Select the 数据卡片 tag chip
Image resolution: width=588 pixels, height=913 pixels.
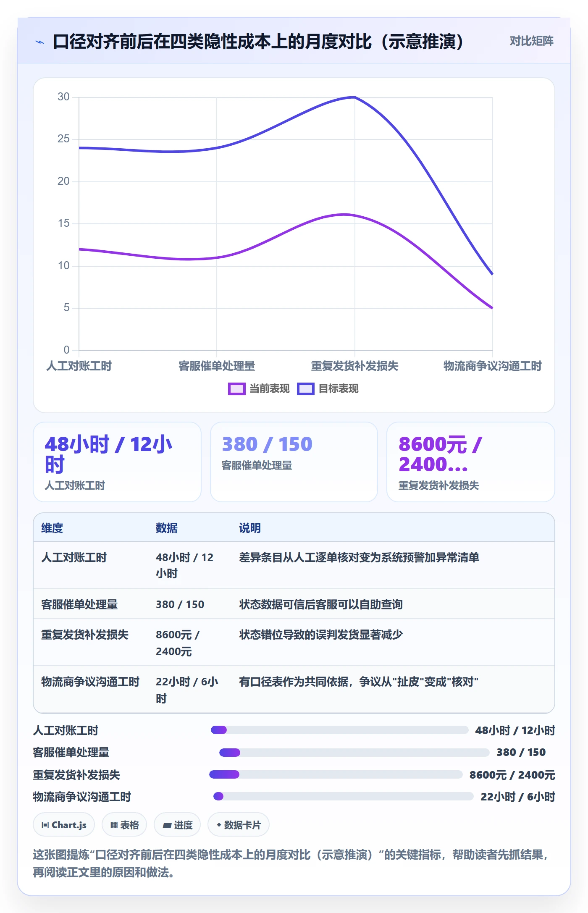[x=239, y=825]
